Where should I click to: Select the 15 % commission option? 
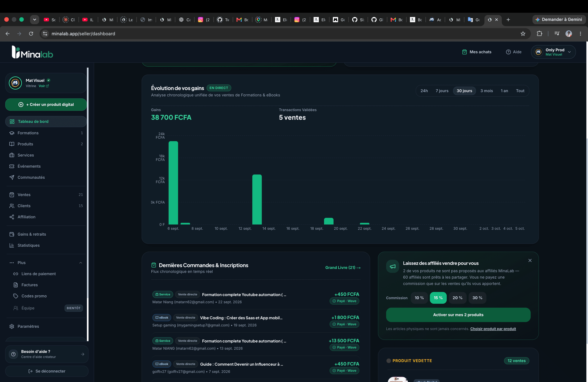[438, 298]
